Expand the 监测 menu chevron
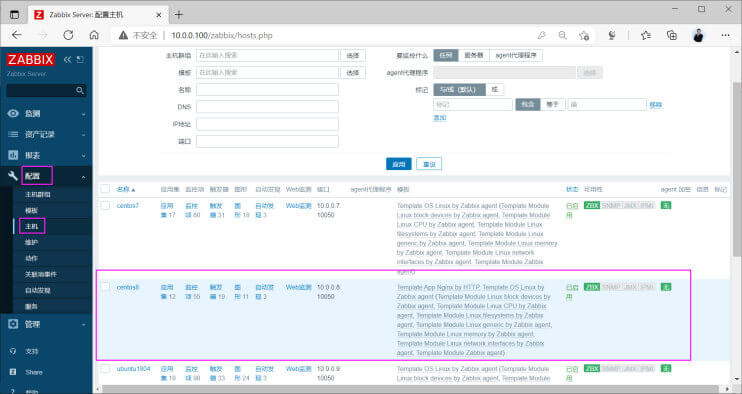This screenshot has height=394, width=742. tap(84, 114)
